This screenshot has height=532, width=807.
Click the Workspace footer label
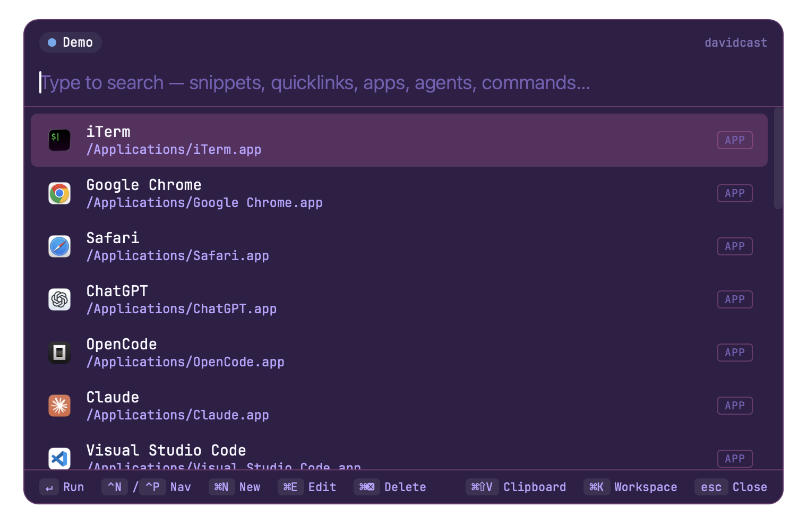pyautogui.click(x=646, y=487)
